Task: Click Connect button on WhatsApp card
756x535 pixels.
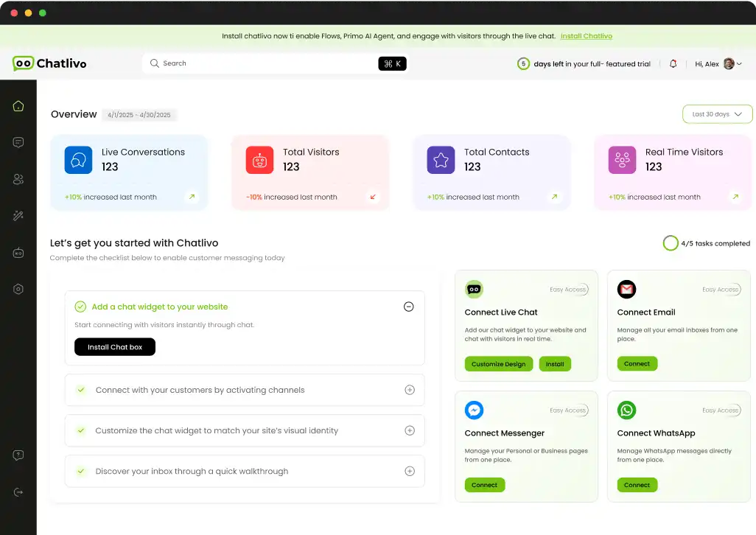Action: click(x=637, y=485)
